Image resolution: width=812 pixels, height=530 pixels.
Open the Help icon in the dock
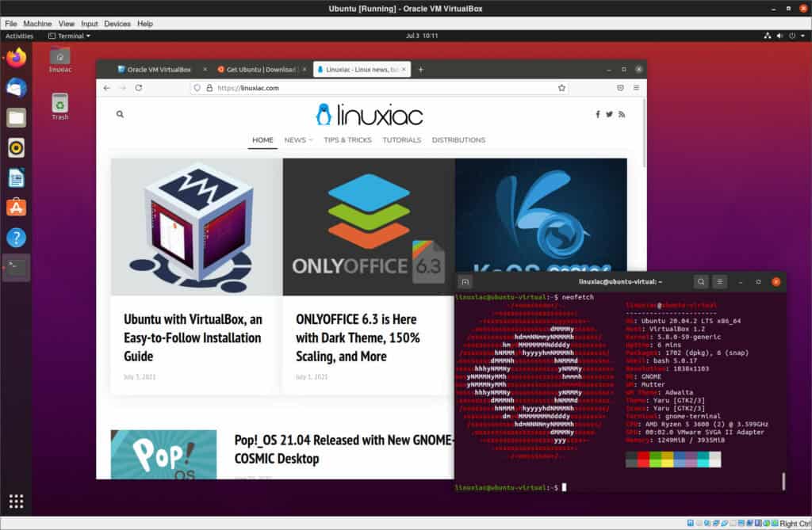click(x=16, y=238)
